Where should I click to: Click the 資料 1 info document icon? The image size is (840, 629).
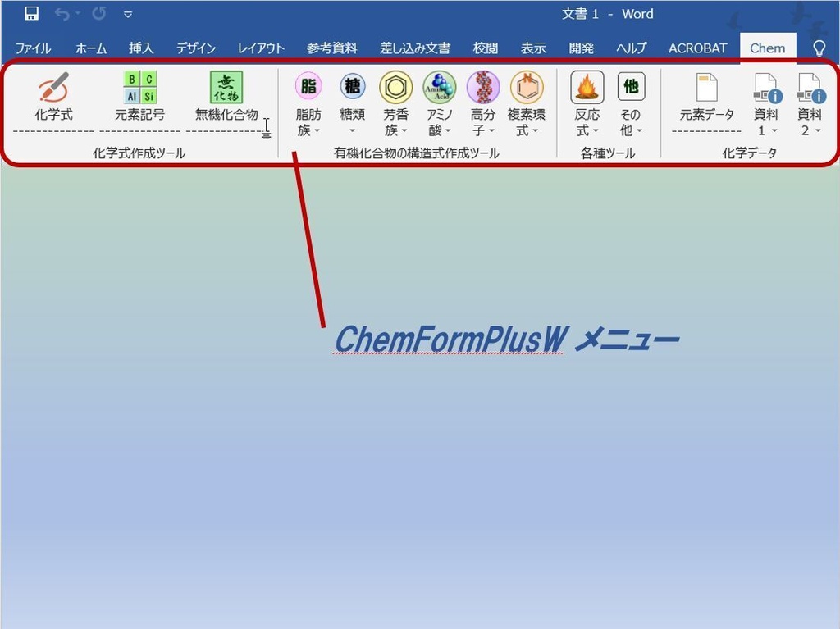767,88
